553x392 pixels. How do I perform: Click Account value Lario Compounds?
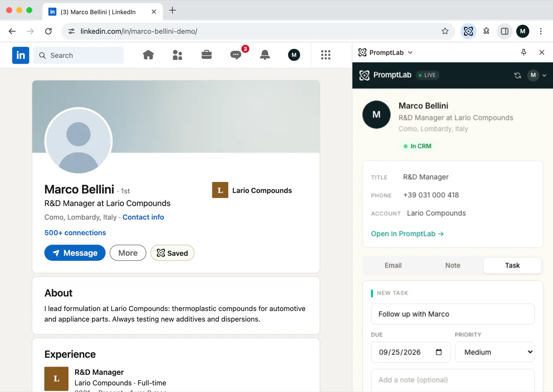[x=436, y=213]
